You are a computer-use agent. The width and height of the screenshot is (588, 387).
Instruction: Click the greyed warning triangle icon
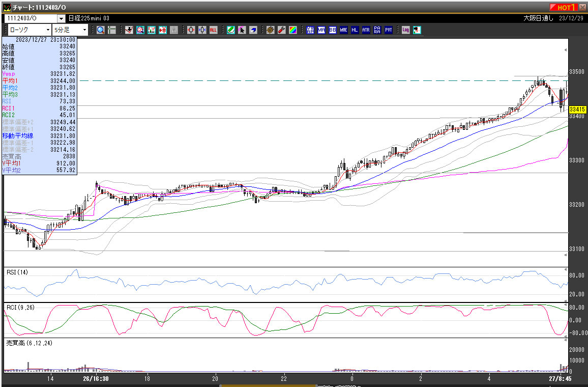(x=173, y=30)
